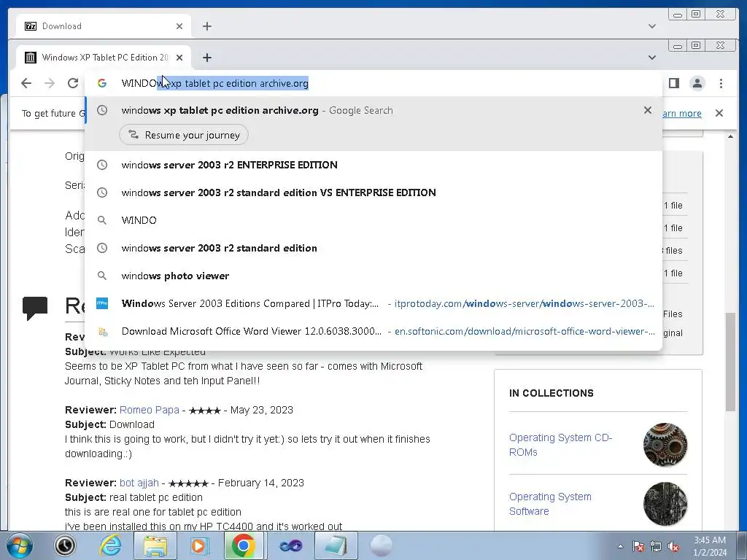The height and width of the screenshot is (560, 747).
Task: Select suggestion windows server 2003 r2 standard edition
Action: (373, 248)
